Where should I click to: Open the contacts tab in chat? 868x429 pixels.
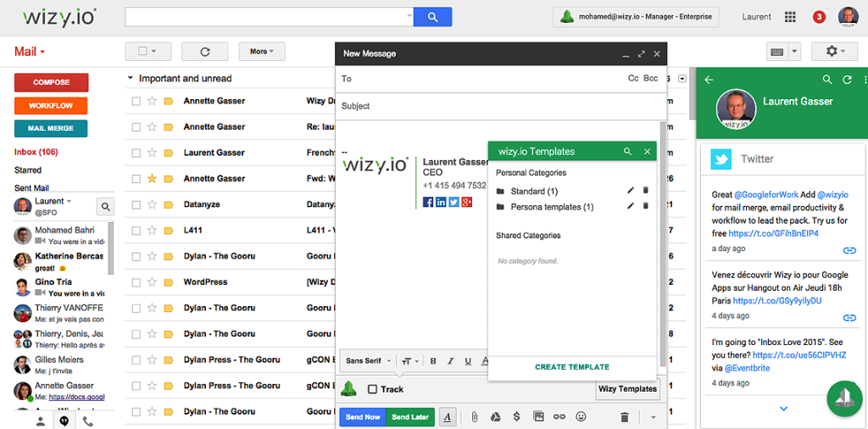tap(40, 421)
